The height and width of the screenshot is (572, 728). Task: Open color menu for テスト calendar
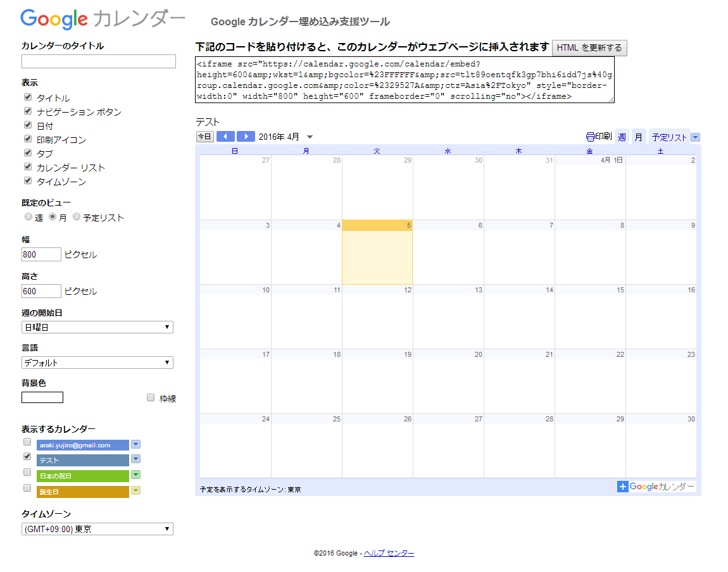point(135,459)
